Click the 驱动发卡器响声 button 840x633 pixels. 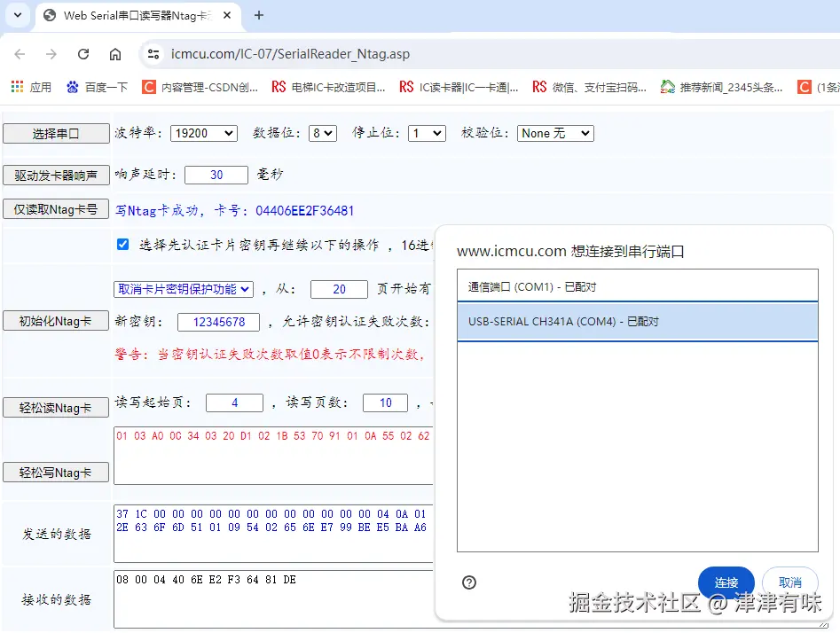56,176
